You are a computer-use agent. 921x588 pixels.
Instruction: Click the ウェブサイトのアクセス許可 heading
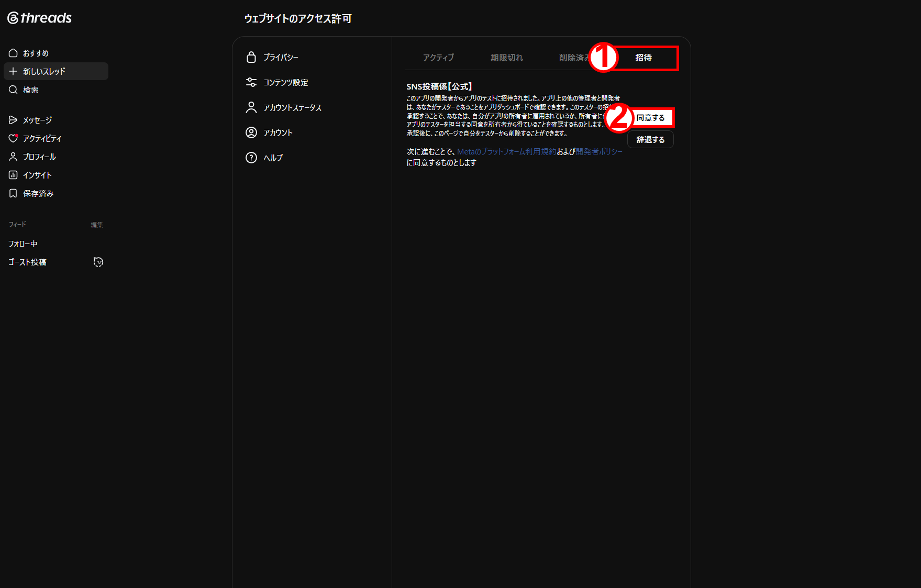[298, 19]
